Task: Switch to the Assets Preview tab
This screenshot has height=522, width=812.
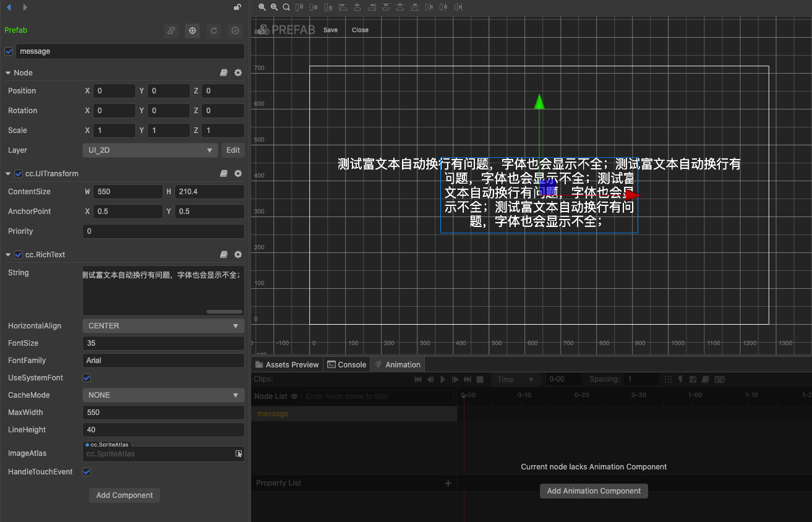Action: (x=287, y=365)
